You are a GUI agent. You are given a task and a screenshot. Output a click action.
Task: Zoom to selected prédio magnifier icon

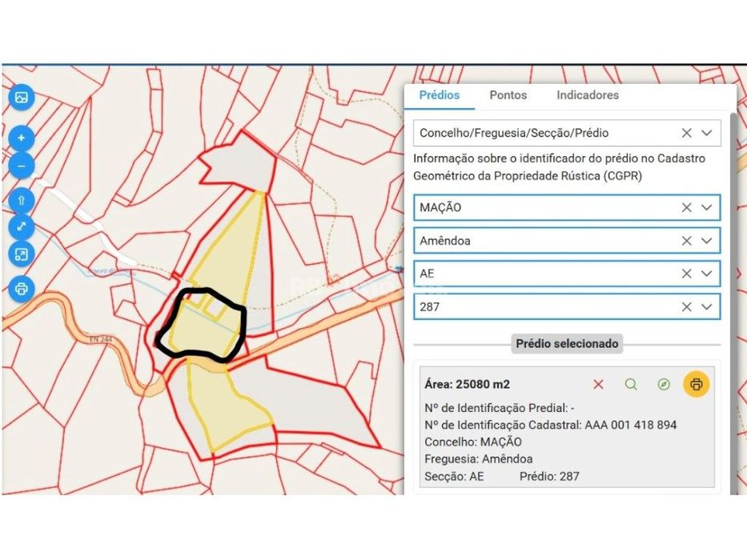click(x=631, y=384)
